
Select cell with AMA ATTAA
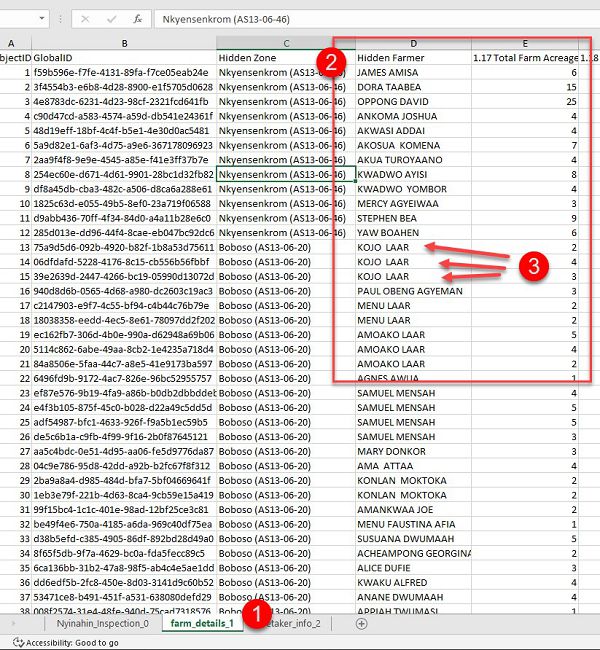[x=413, y=466]
